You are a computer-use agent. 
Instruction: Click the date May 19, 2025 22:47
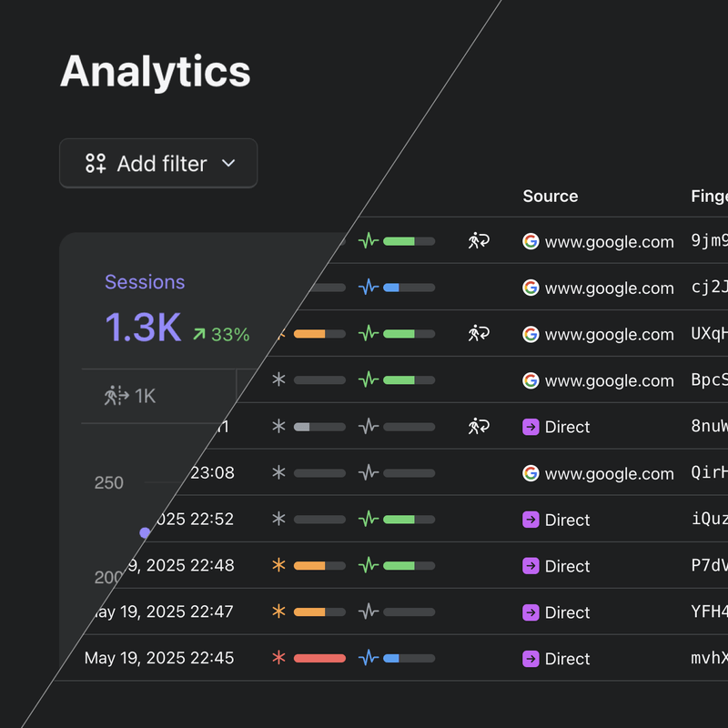pyautogui.click(x=164, y=612)
